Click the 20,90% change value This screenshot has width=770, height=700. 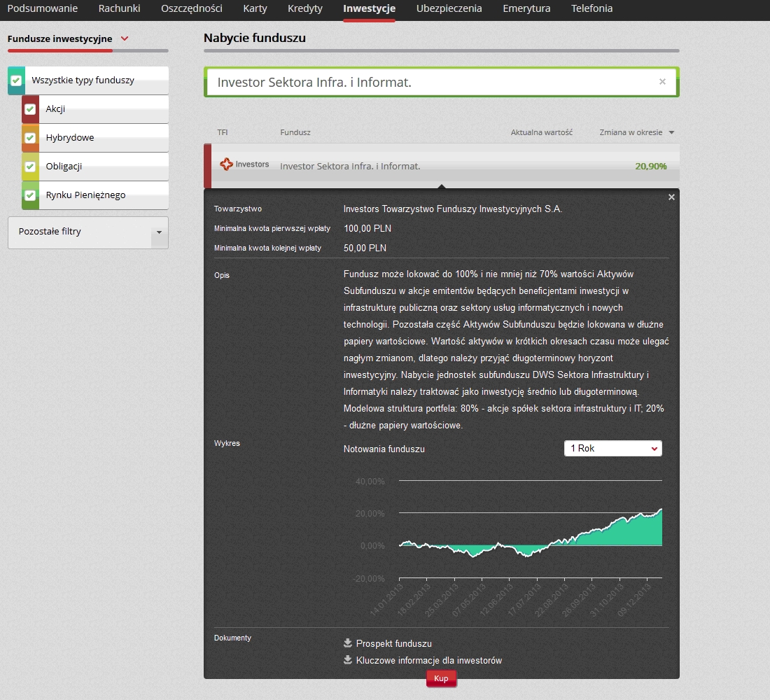coord(651,166)
